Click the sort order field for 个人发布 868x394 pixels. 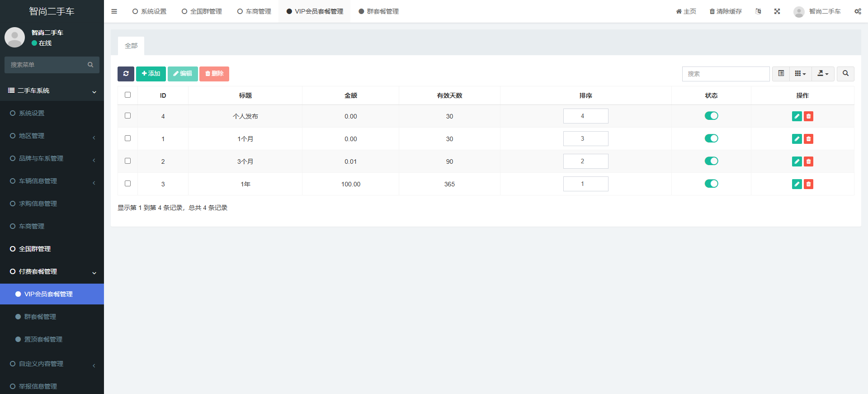[x=585, y=116]
